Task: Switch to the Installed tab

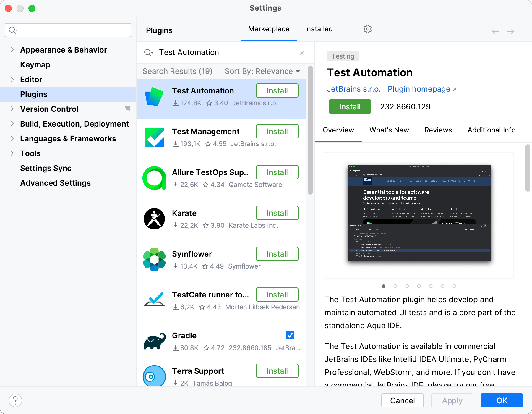Action: (x=319, y=29)
